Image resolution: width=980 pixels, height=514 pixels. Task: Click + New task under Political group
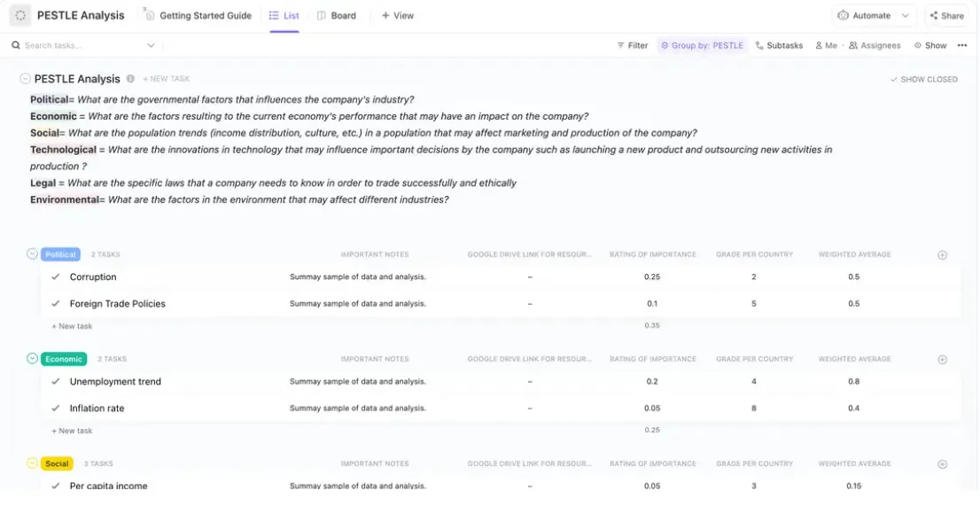click(x=72, y=326)
